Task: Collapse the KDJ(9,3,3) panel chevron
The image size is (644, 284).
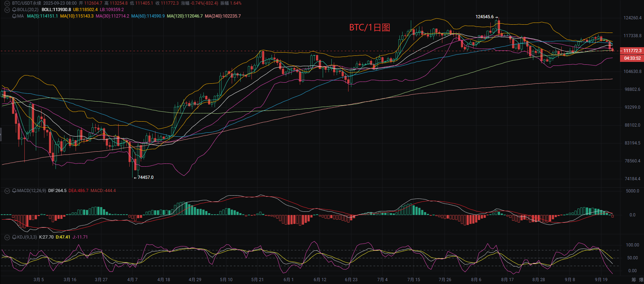Action: pyautogui.click(x=7, y=237)
